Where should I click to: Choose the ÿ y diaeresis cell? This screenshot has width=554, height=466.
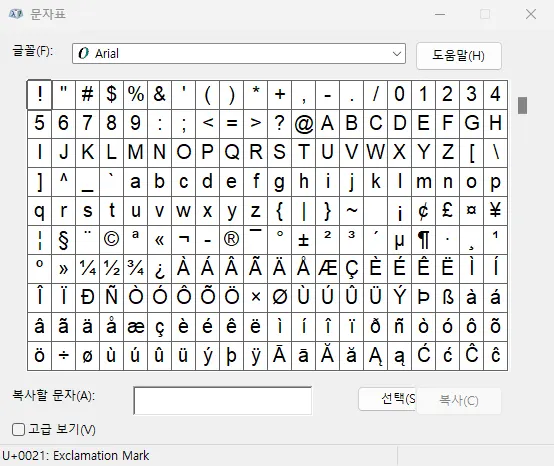point(255,356)
